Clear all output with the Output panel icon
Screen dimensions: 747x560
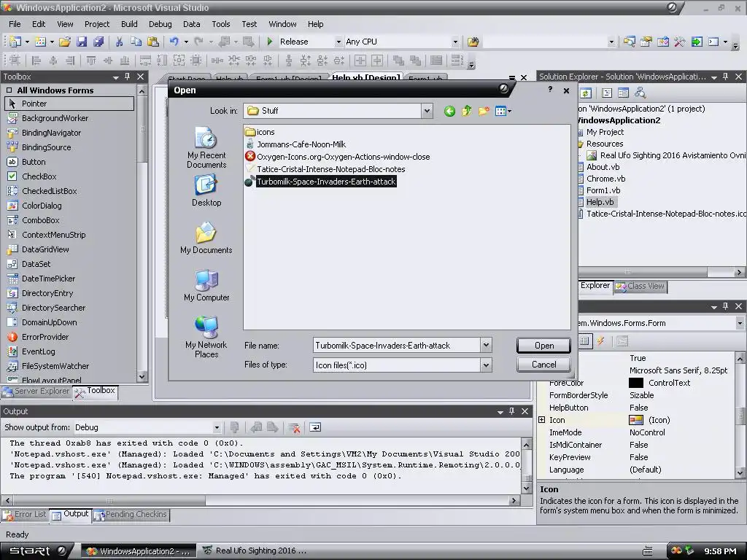(x=294, y=427)
